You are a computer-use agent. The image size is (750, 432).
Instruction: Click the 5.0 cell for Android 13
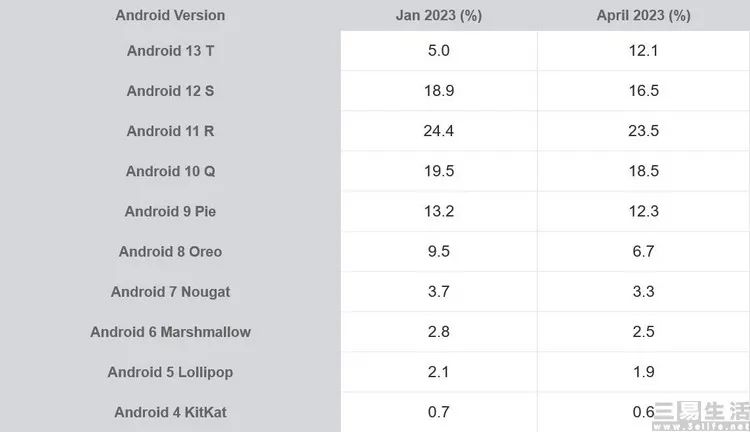point(439,51)
